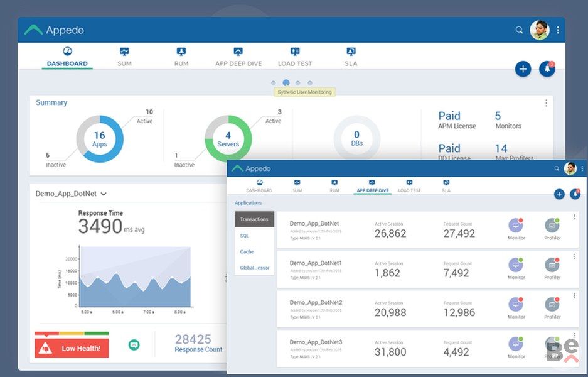Select the fourth carousel dot on the dashboard
Screen dimensions: 588x377
pos(310,83)
